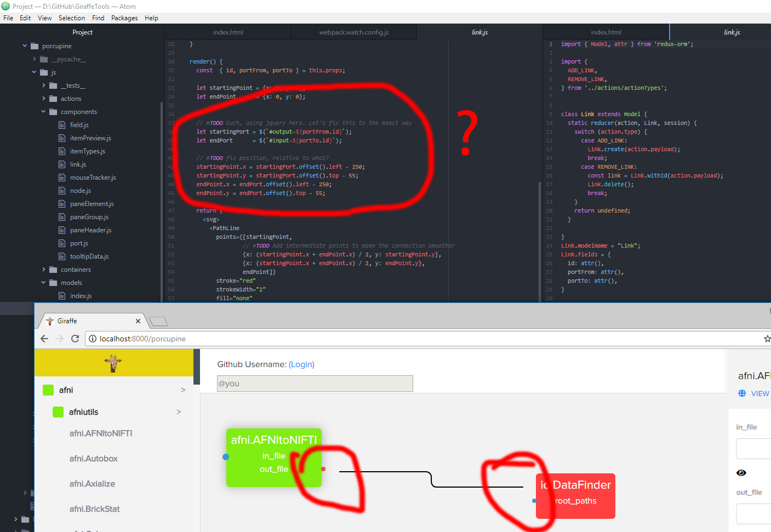Toggle the green status square next to afni
Image resolution: width=771 pixels, height=532 pixels.
48,390
